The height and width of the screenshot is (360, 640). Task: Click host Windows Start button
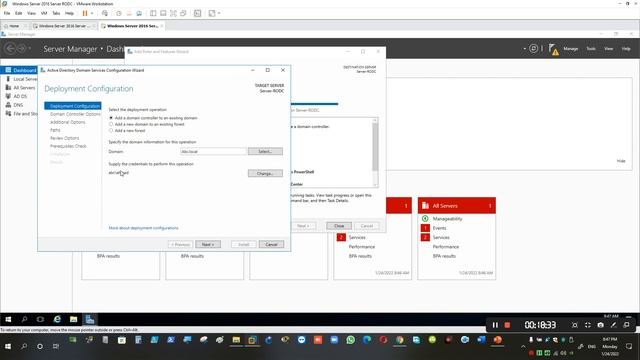8,346
